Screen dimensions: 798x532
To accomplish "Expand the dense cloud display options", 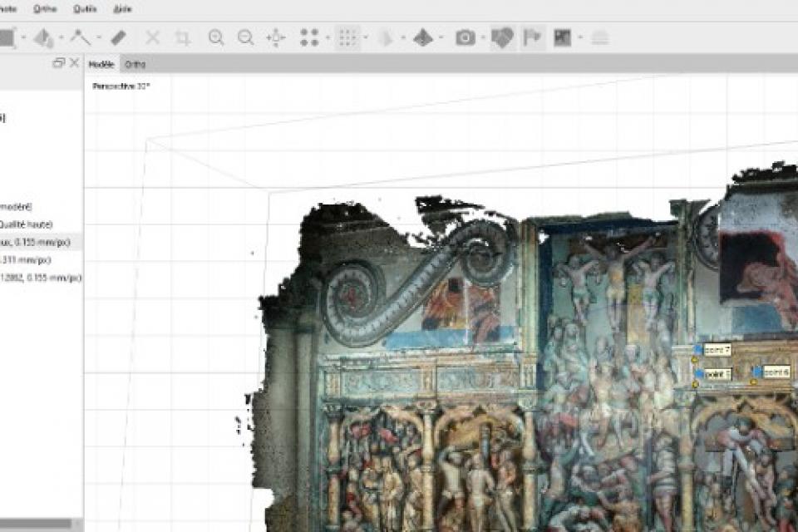I will 366,37.
